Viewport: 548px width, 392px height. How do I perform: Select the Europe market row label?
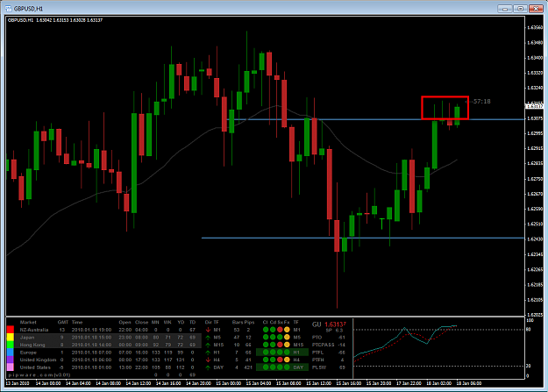click(x=28, y=353)
